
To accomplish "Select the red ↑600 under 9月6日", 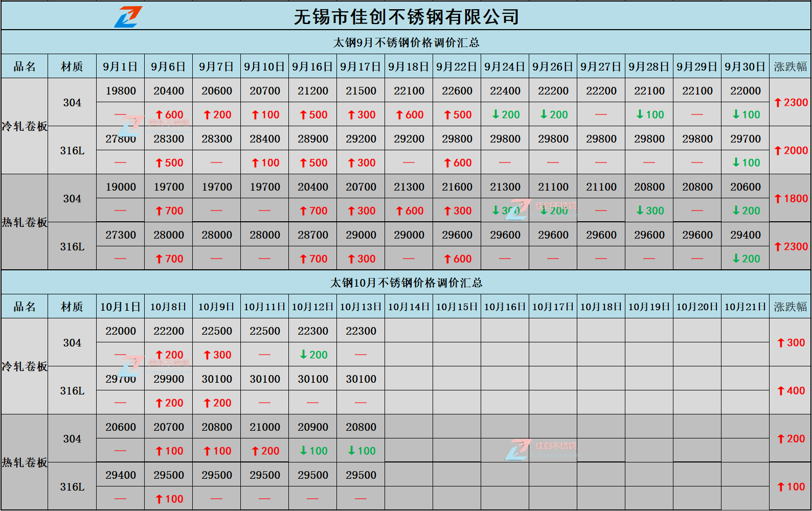I will 169,114.
